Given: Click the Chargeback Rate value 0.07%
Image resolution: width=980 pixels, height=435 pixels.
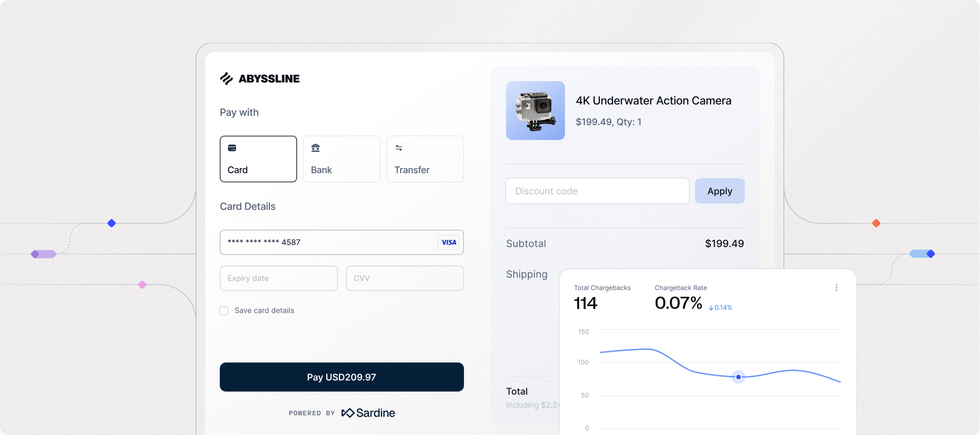Looking at the screenshot, I should [678, 303].
